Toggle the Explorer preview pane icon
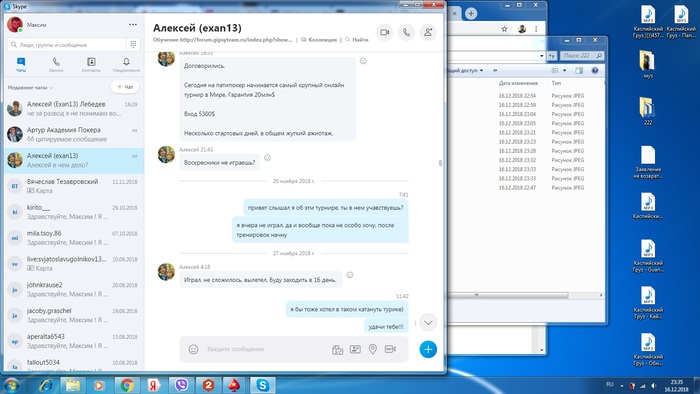The width and height of the screenshot is (700, 394). pyautogui.click(x=579, y=71)
